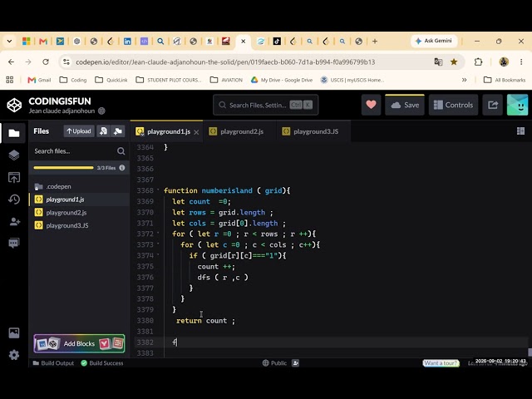Open the TikTok browser tab

click(277, 41)
